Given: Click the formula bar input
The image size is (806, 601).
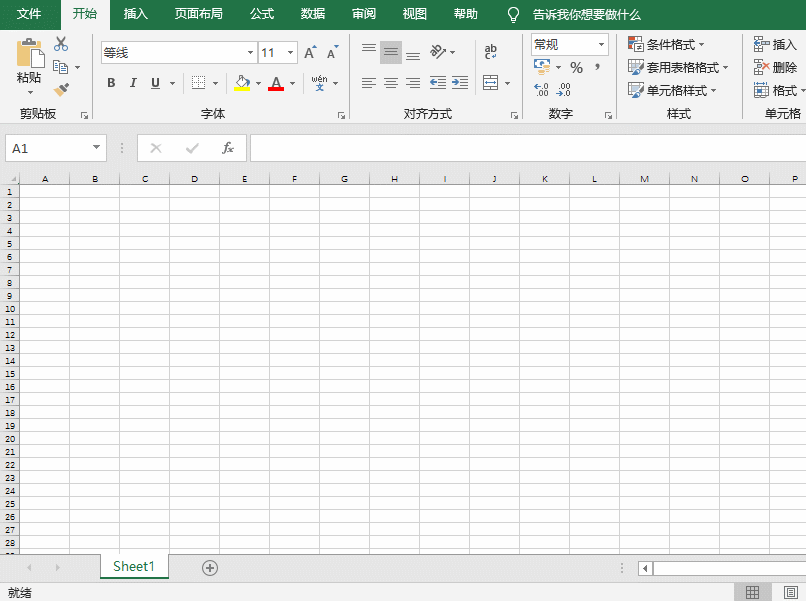Looking at the screenshot, I should pos(528,148).
